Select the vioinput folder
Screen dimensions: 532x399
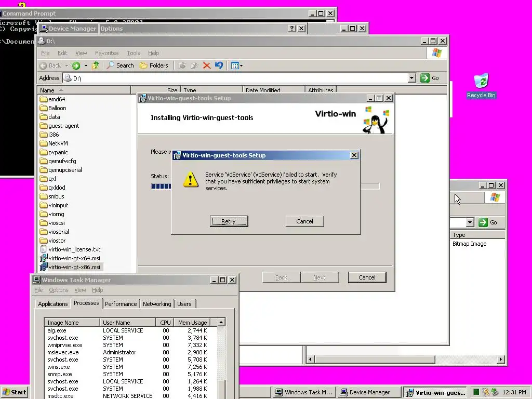[54, 205]
